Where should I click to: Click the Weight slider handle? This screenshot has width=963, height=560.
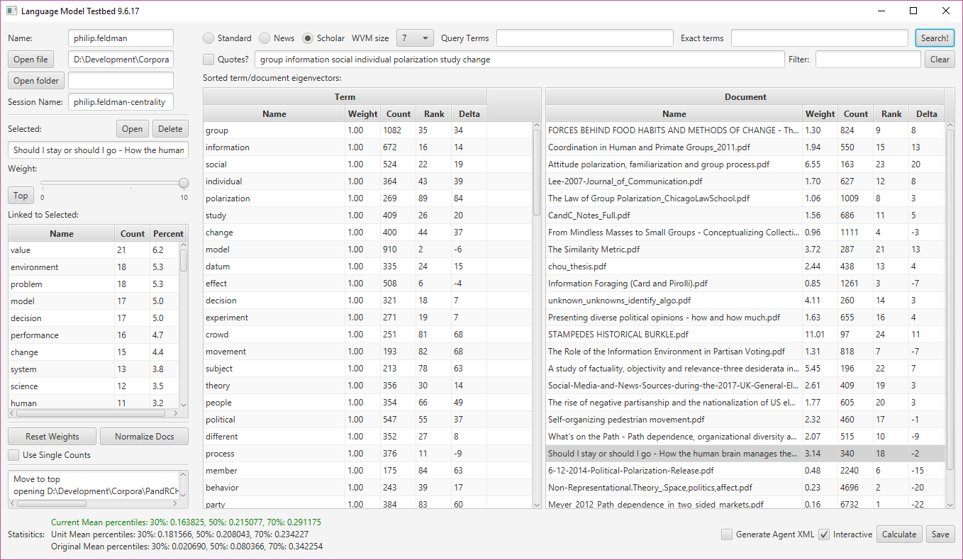click(x=184, y=183)
